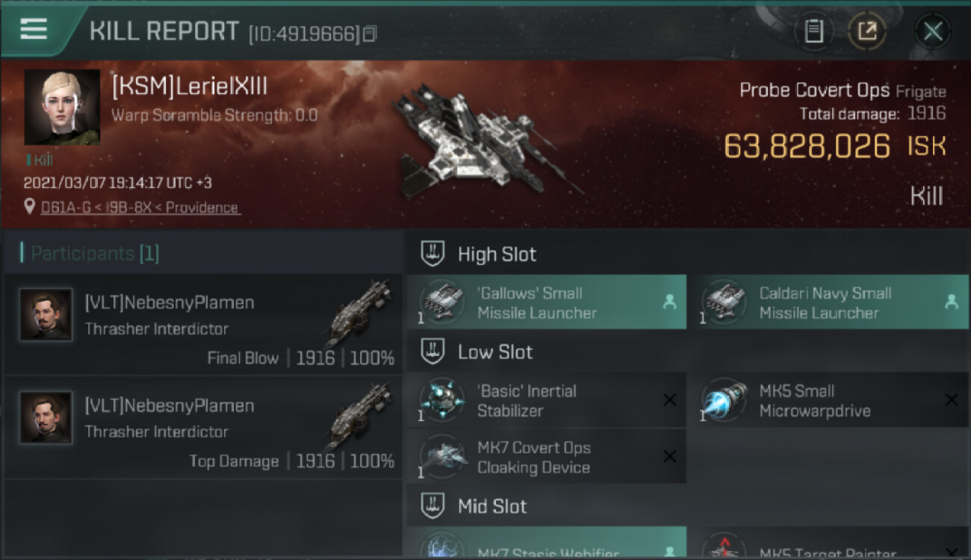The height and width of the screenshot is (560, 971).
Task: Click the Top Damage Thrasher ship icon
Action: [359, 418]
